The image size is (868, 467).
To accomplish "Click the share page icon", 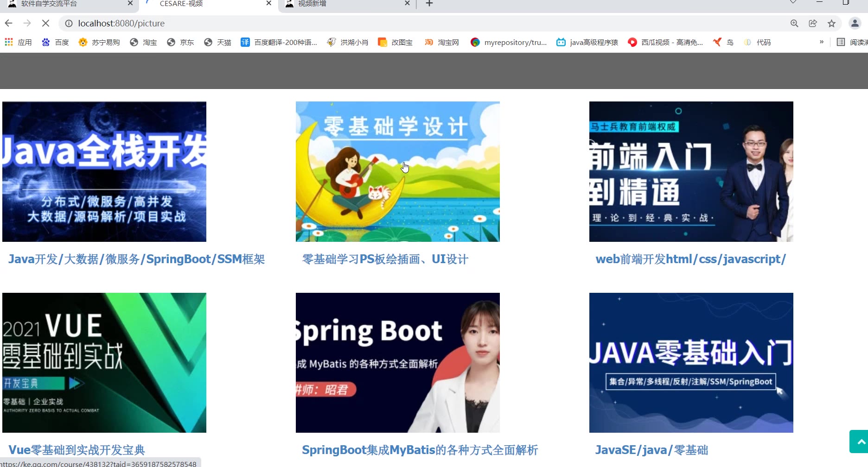I will 813,23.
